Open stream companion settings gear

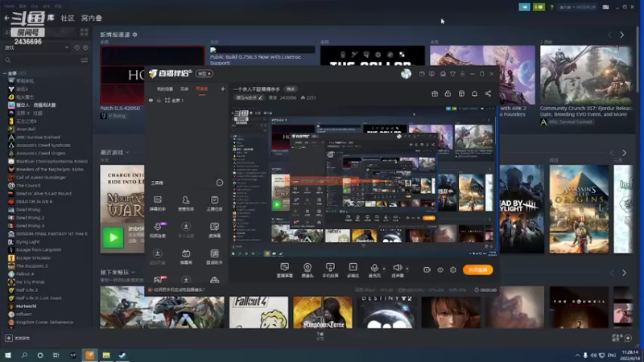tap(453, 269)
